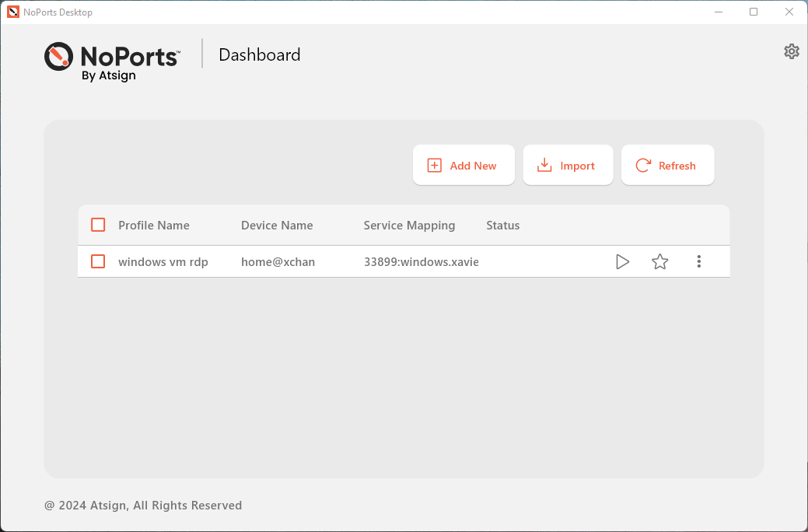This screenshot has width=808, height=532.
Task: Open more options for windows vm rdp
Action: click(x=699, y=261)
